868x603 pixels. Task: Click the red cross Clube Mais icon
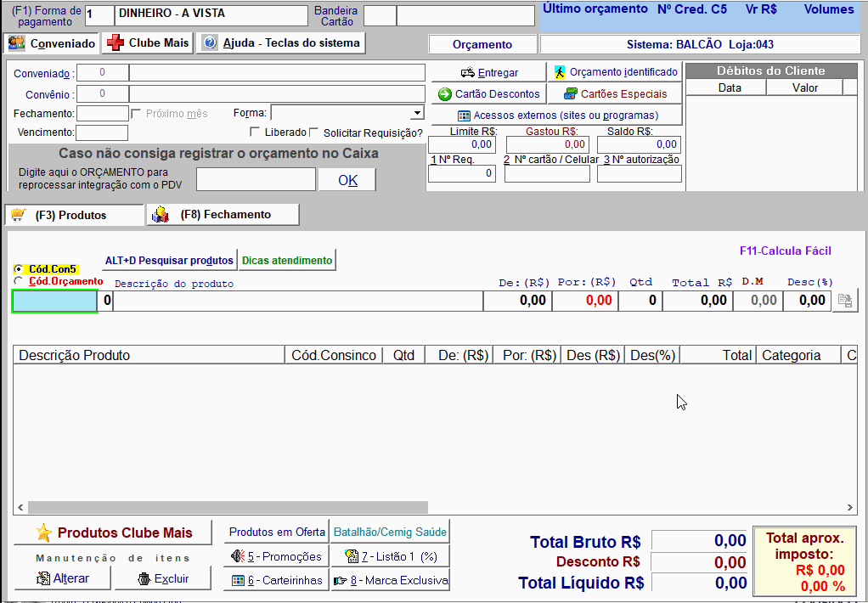tap(116, 43)
